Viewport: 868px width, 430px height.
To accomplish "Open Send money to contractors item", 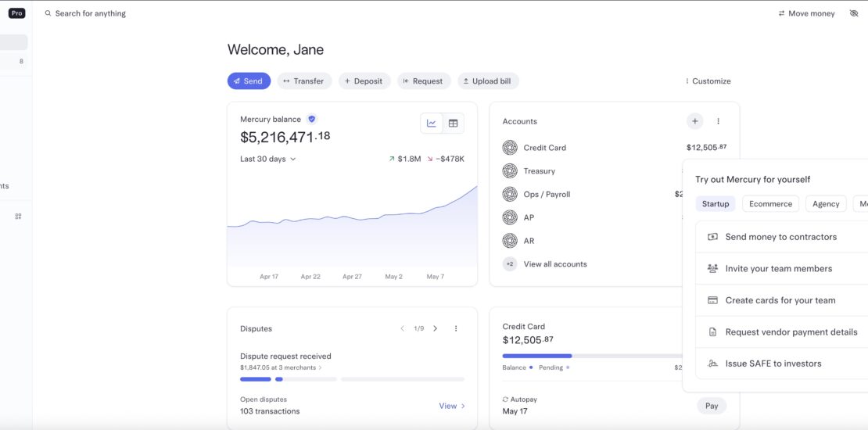I will click(782, 237).
